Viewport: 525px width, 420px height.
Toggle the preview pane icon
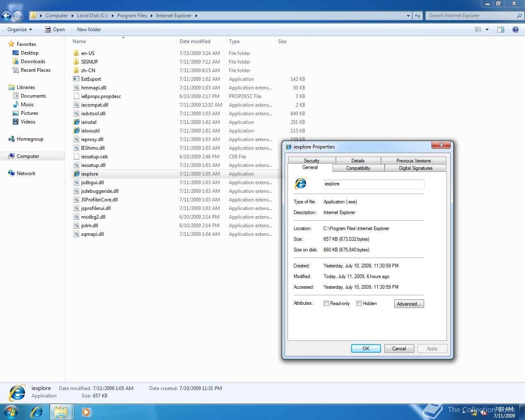(x=501, y=30)
